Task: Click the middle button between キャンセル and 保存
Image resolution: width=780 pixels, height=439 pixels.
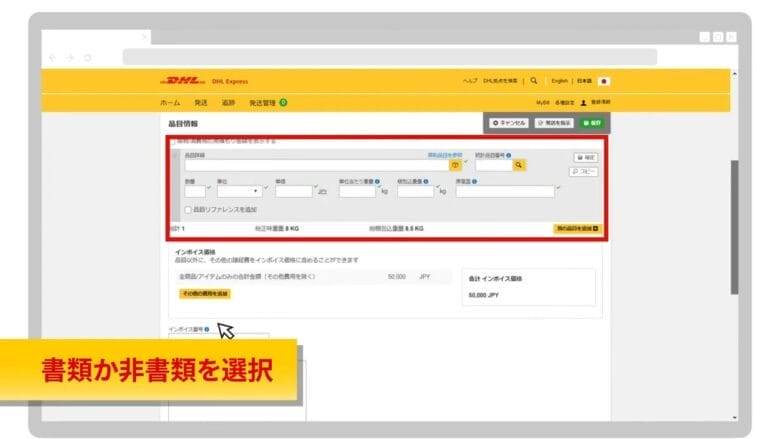Action: click(554, 123)
